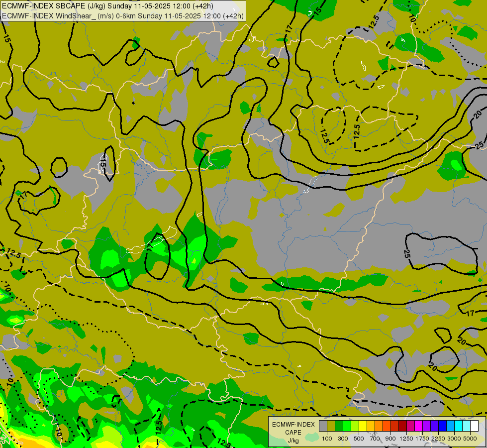This screenshot has width=487, height=448.
Task: Click the 100 legend value label
Action: tap(327, 439)
